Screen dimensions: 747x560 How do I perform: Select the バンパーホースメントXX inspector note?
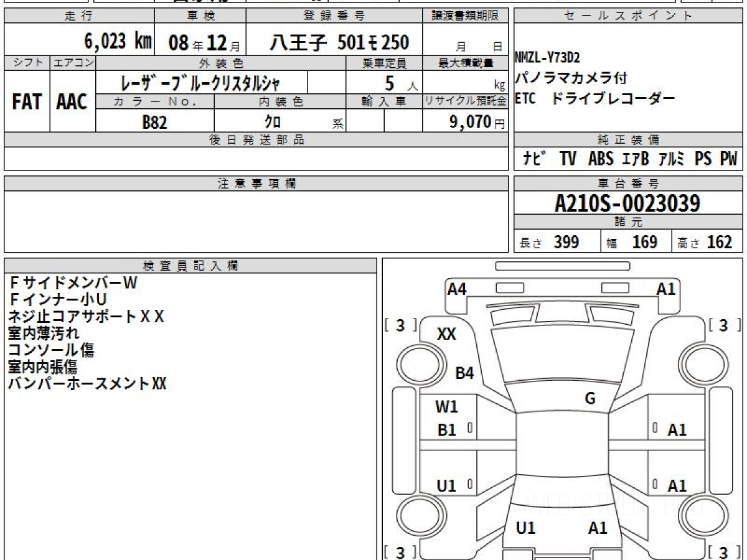tap(87, 383)
